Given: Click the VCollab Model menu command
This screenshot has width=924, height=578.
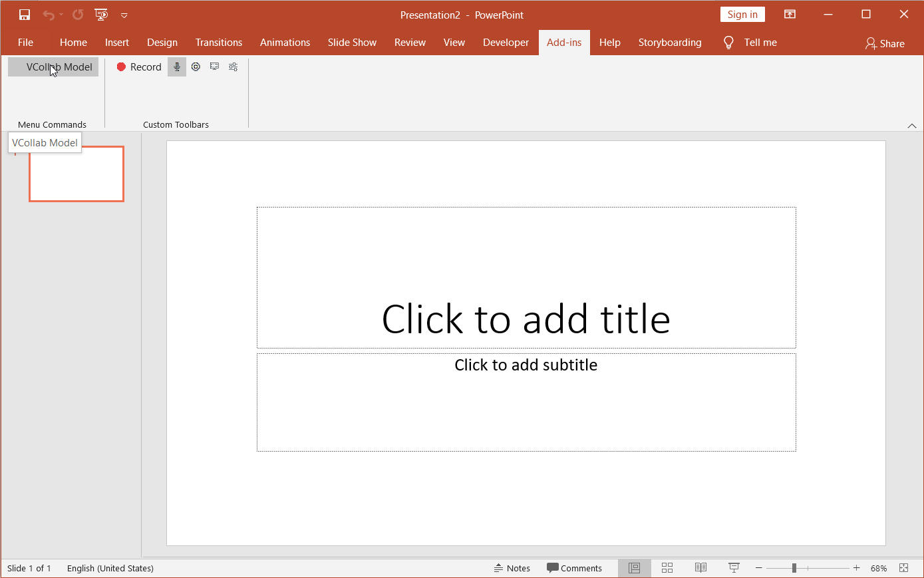Looking at the screenshot, I should [53, 67].
